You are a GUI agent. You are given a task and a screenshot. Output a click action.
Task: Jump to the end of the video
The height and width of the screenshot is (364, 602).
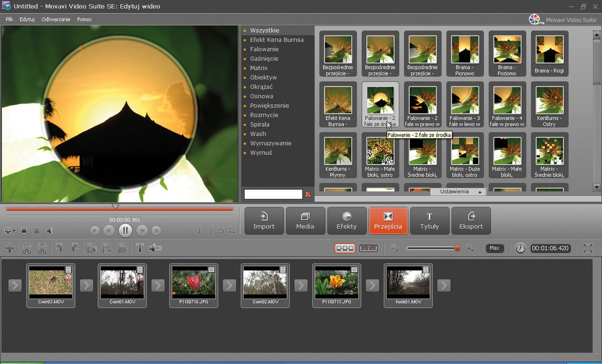point(156,230)
